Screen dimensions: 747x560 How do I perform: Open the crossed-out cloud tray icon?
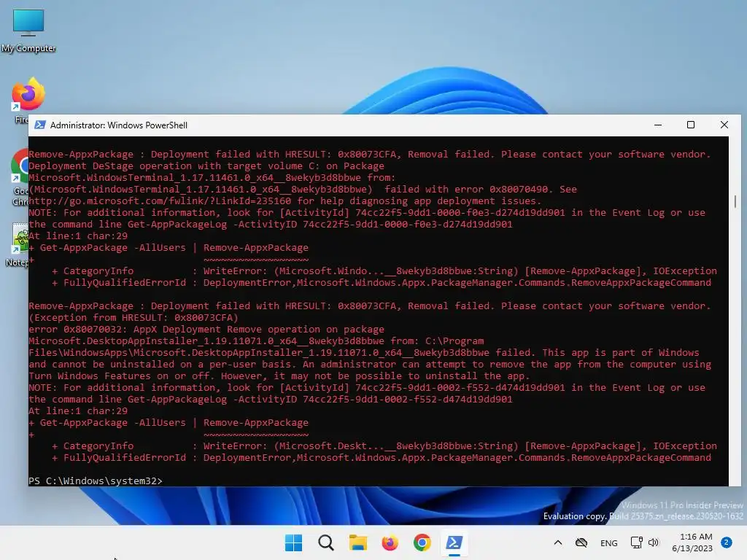(x=581, y=542)
